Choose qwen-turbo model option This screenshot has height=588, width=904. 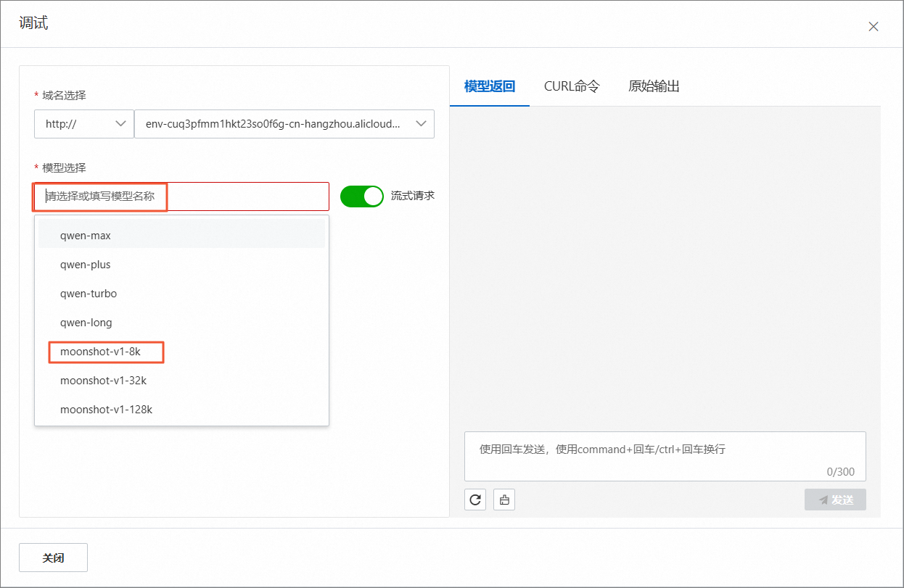pos(181,294)
